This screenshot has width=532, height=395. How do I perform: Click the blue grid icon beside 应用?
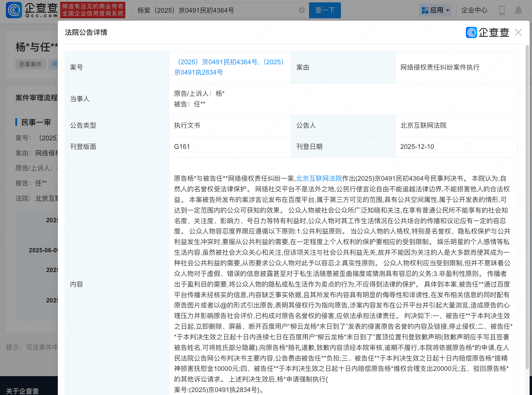(425, 10)
